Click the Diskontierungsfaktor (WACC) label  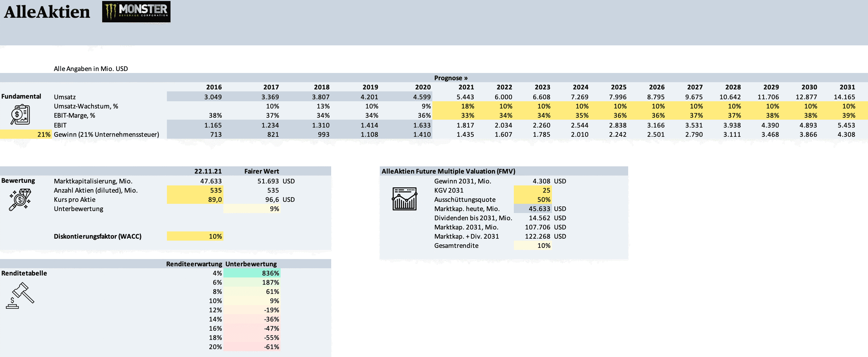[98, 236]
